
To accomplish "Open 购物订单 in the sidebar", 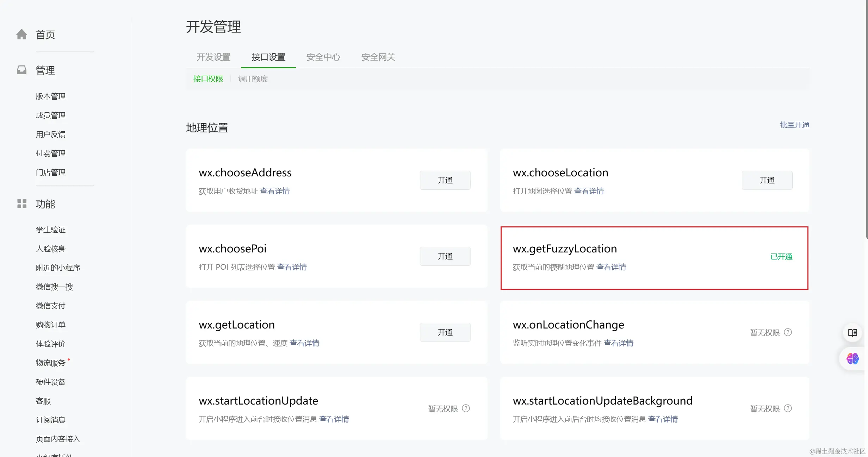I will (x=51, y=325).
